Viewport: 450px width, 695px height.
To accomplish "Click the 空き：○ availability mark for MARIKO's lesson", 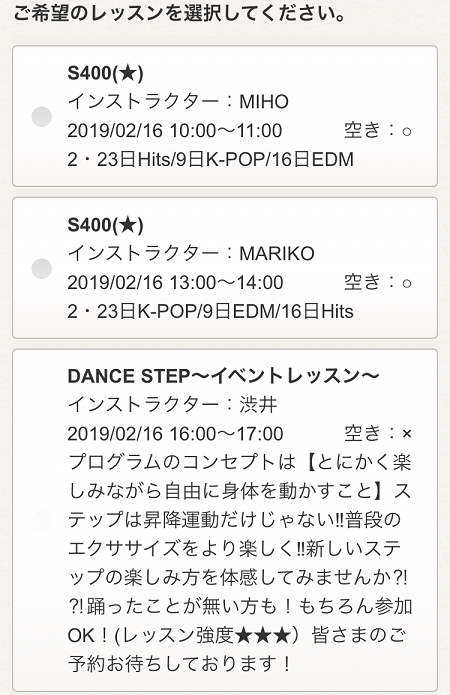I will pos(378,282).
